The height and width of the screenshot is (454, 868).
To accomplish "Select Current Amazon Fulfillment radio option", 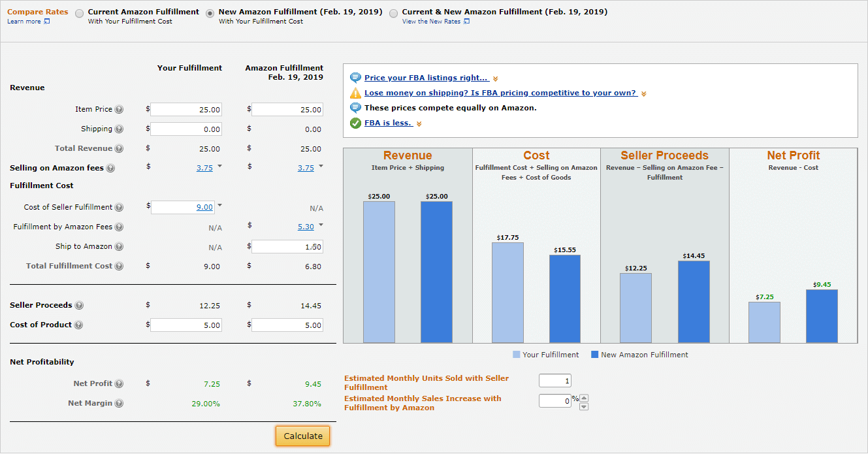I will 80,13.
